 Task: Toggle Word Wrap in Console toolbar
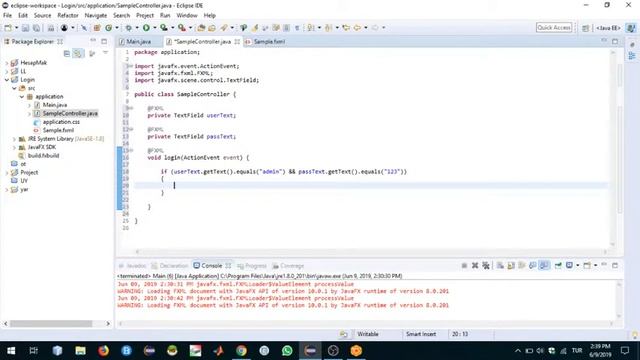pos(522,266)
